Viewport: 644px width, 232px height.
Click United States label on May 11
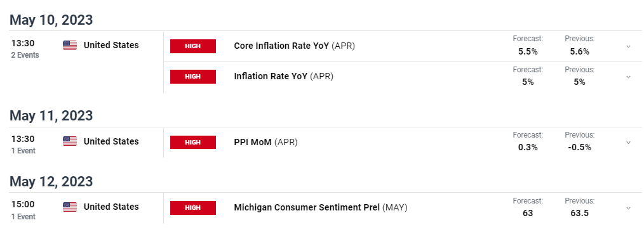111,141
